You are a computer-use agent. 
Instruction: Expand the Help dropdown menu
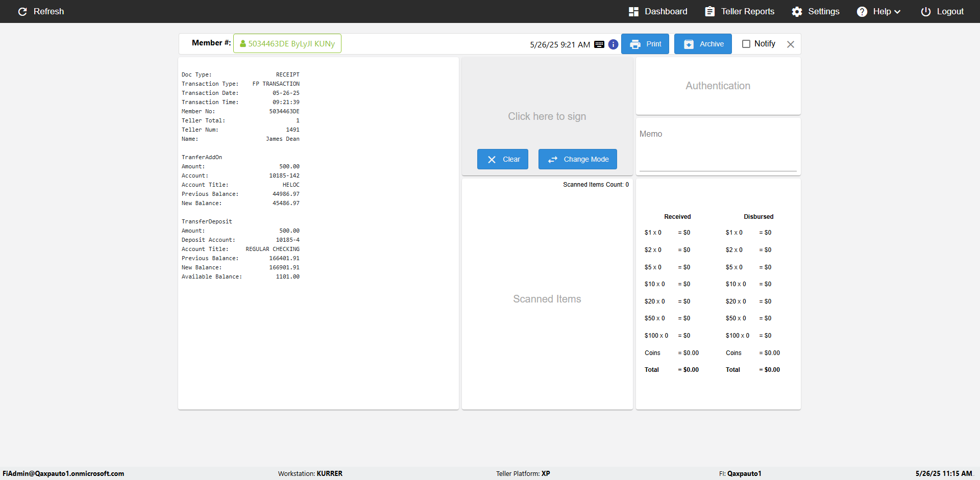click(879, 11)
